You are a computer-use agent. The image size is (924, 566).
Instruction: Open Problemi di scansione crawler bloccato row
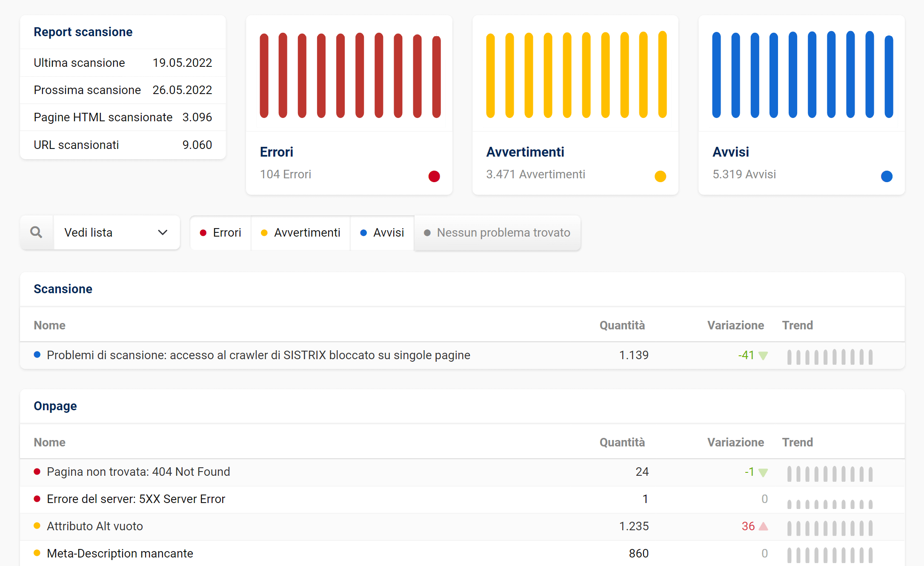[x=462, y=355]
